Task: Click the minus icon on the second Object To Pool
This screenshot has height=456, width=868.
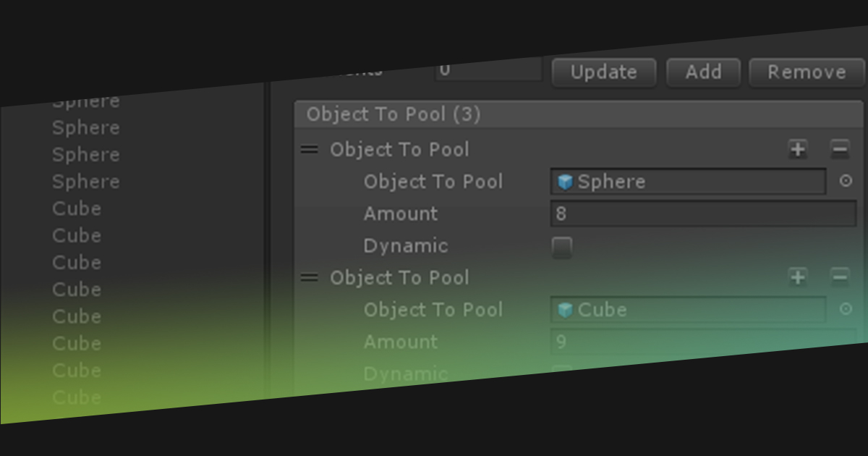Action: [x=839, y=277]
